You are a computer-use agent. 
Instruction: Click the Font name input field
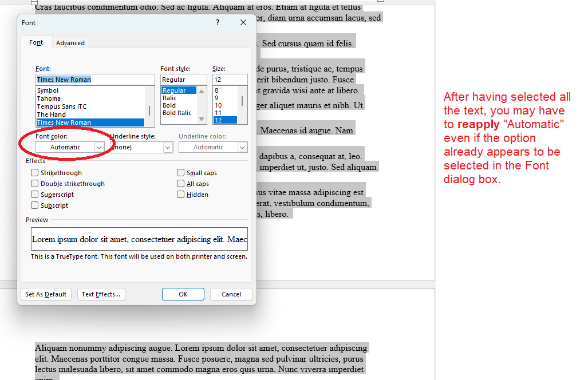pyautogui.click(x=95, y=80)
